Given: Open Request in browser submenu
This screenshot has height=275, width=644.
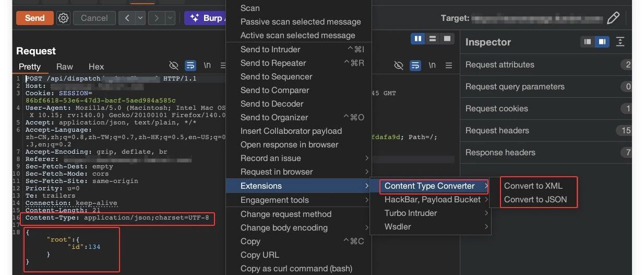Looking at the screenshot, I should point(298,171).
